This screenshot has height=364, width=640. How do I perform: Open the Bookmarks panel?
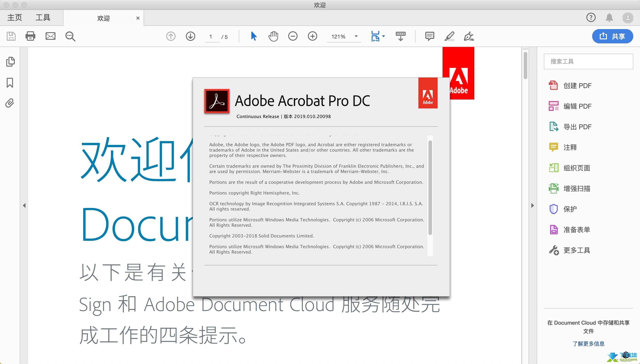pyautogui.click(x=10, y=83)
